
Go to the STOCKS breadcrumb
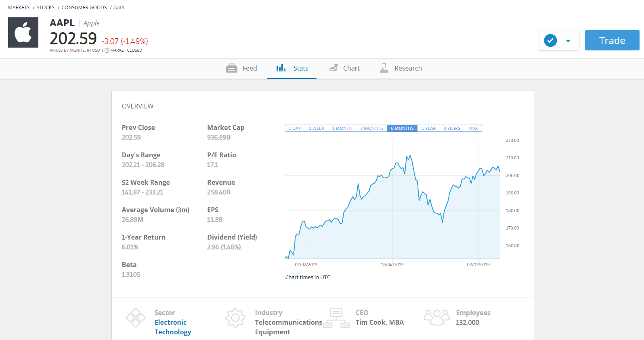click(46, 8)
